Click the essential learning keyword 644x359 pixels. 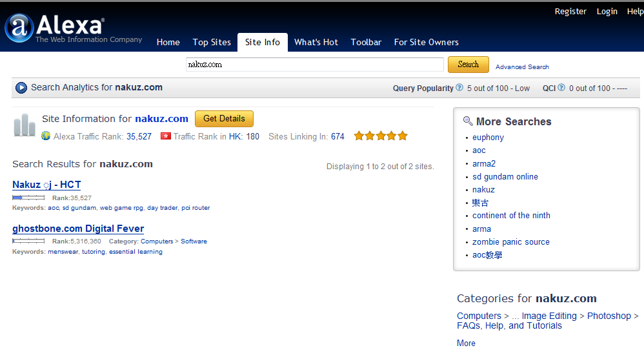(136, 252)
